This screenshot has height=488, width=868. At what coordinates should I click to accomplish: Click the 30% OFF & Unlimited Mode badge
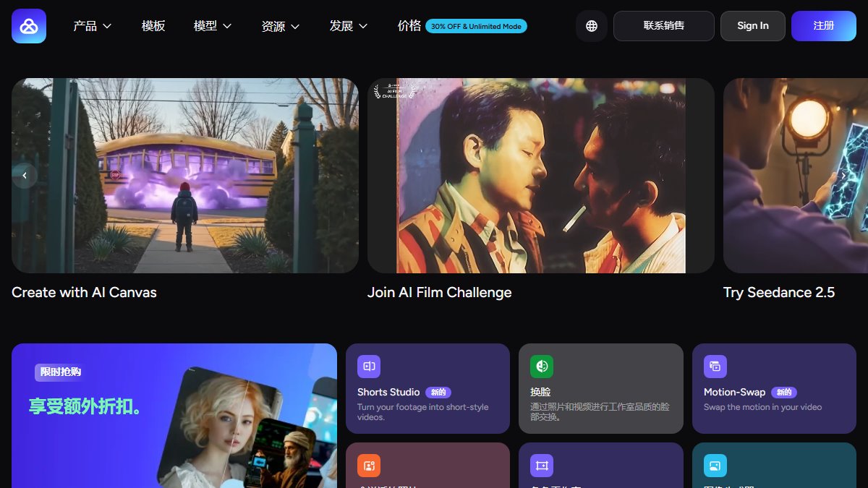click(x=476, y=26)
